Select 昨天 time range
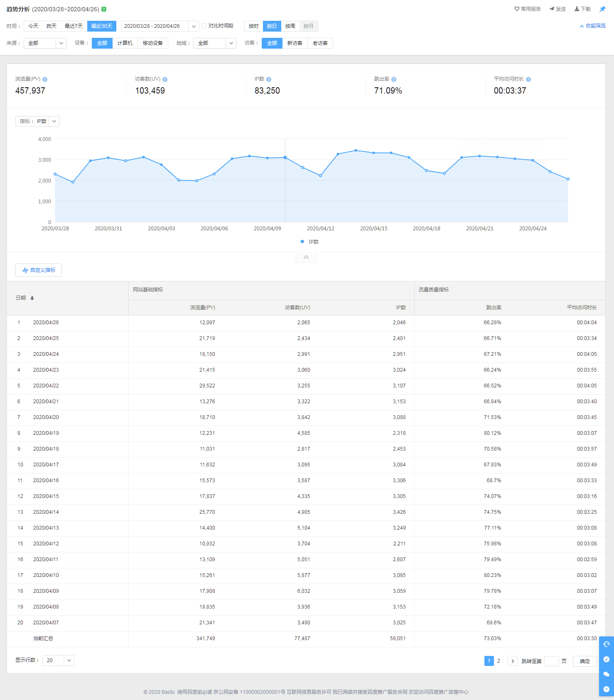The width and height of the screenshot is (614, 700). point(52,26)
